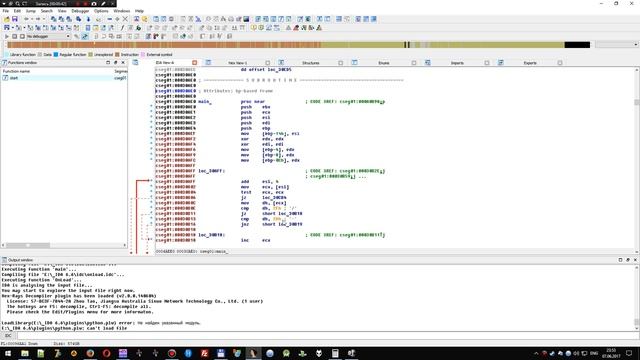Open the File menu
This screenshot has height=360, width=640.
[6, 11]
